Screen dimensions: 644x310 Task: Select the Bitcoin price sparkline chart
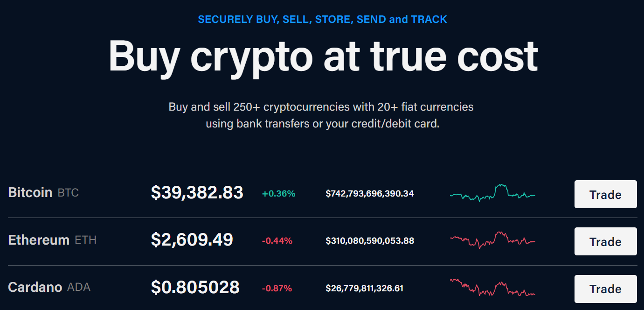pos(492,193)
